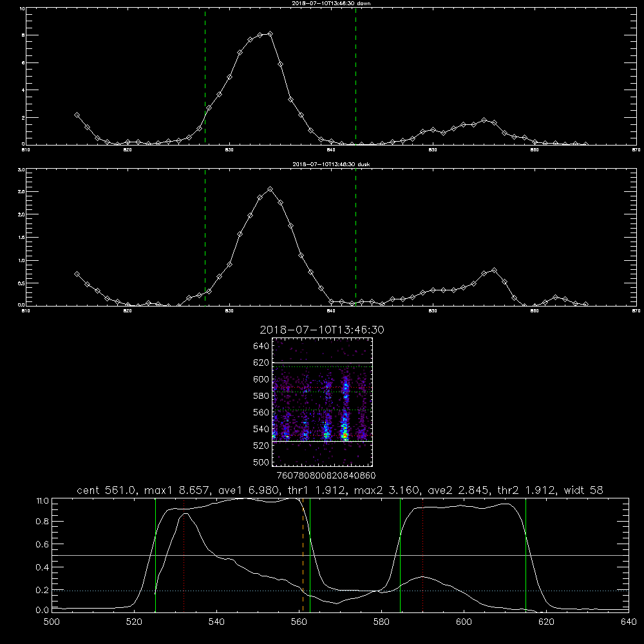Click the orange dashed centre line in the bottom plot

[x=303, y=554]
